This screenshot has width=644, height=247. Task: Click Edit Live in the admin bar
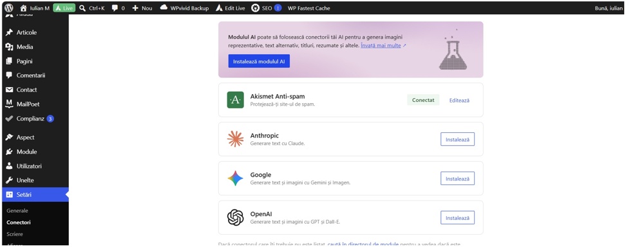point(231,8)
